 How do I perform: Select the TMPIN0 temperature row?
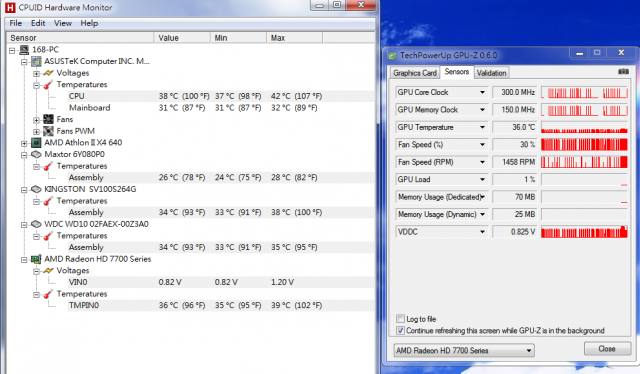[x=221, y=305]
